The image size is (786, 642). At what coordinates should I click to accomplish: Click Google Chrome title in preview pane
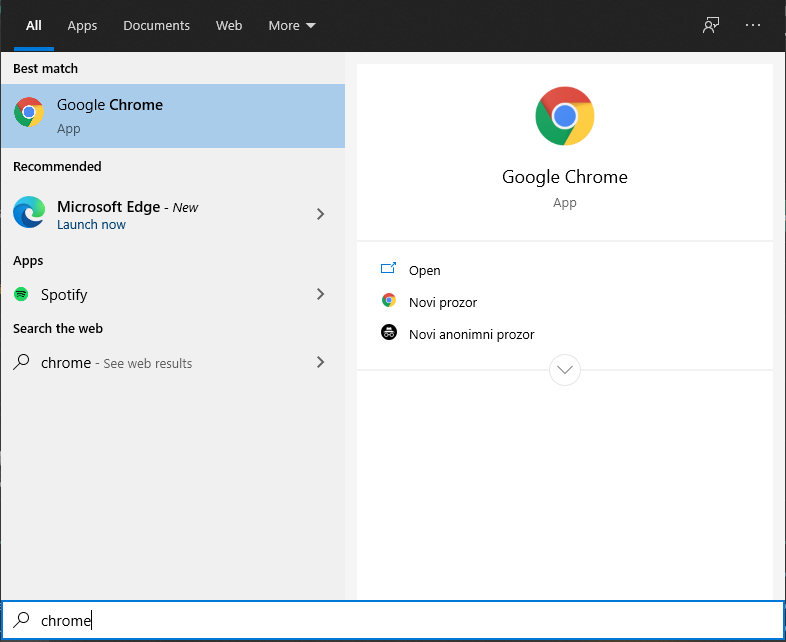click(564, 177)
